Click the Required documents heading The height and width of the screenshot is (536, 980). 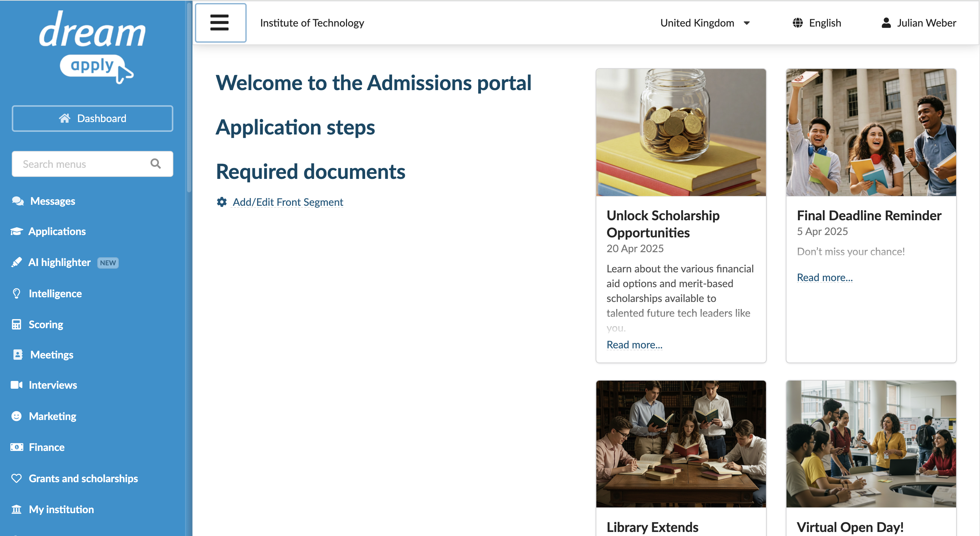pos(310,172)
